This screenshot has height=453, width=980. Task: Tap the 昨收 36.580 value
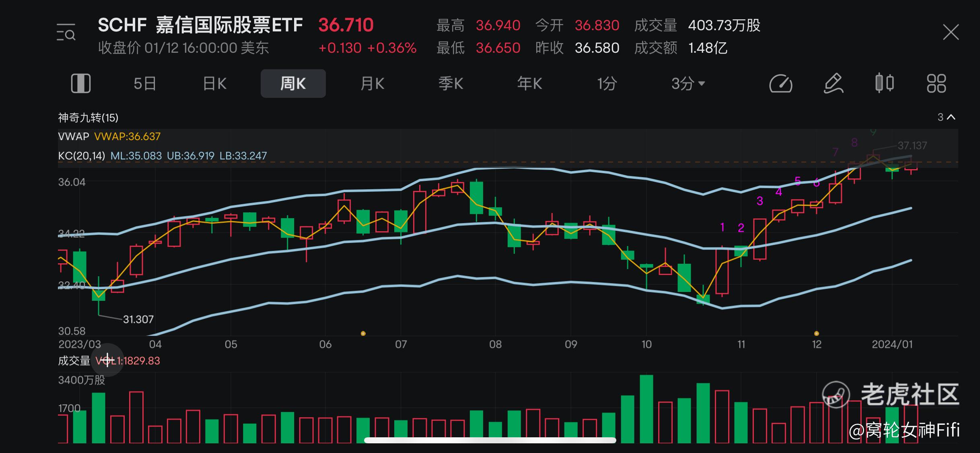597,48
